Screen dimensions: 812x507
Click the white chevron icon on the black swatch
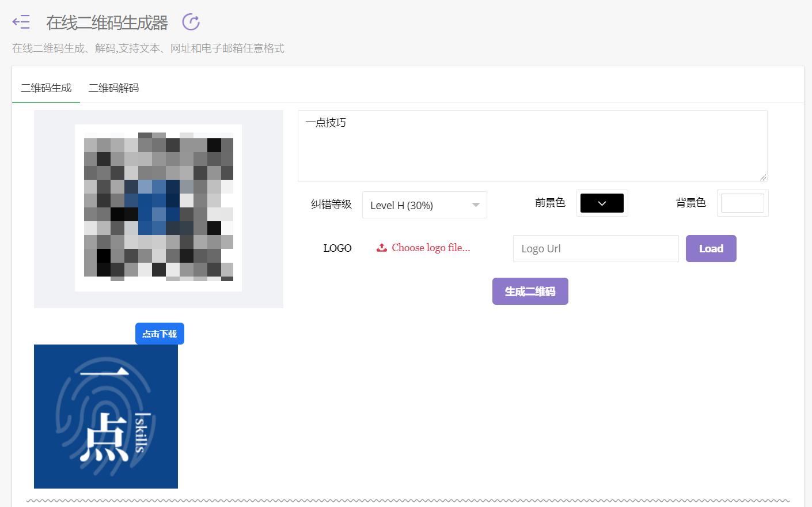[x=602, y=203]
